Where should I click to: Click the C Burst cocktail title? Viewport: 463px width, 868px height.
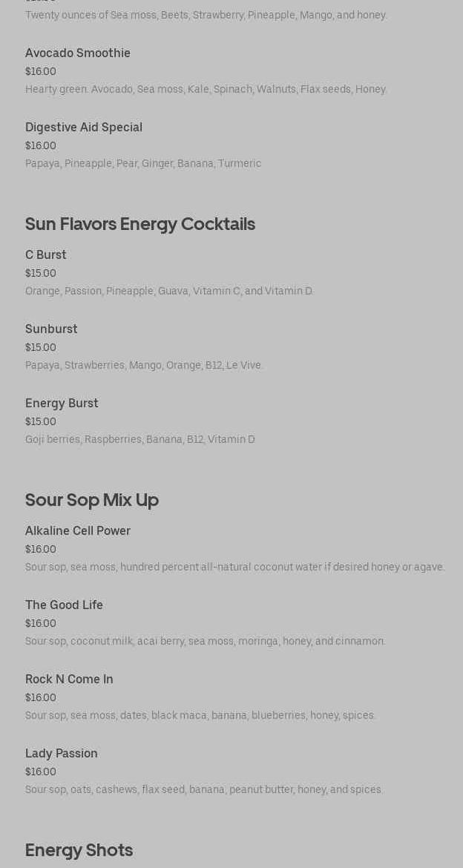(x=46, y=254)
